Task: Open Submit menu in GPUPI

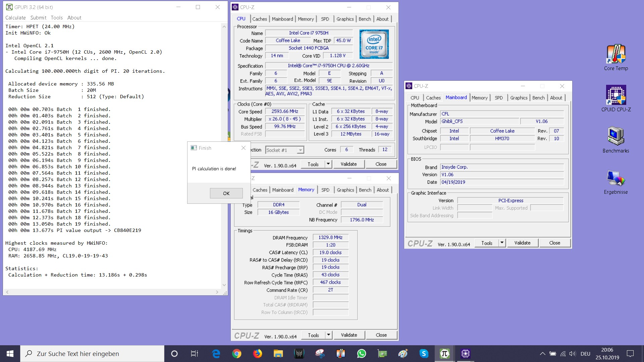Action: click(38, 17)
